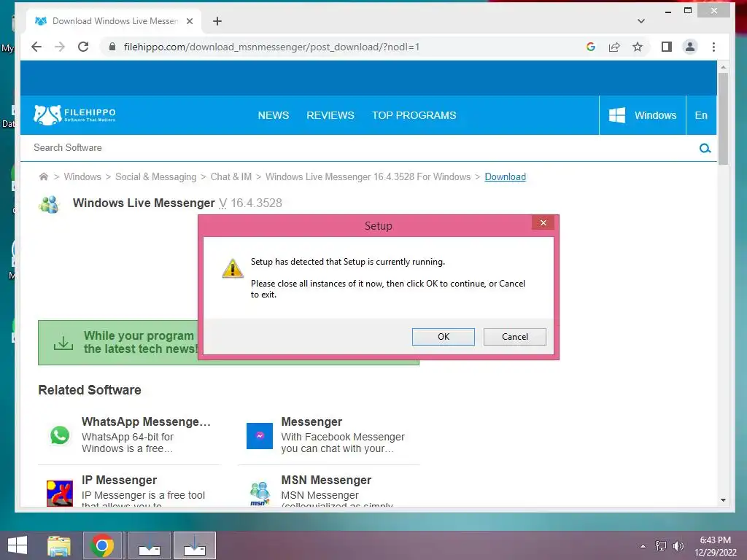Click the address bar URL
This screenshot has width=747, height=560.
(271, 47)
